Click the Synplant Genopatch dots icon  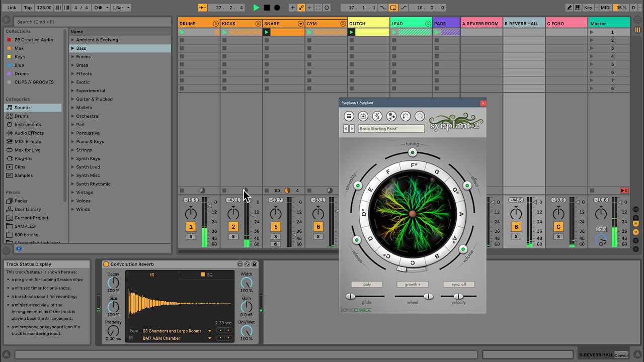point(391,116)
